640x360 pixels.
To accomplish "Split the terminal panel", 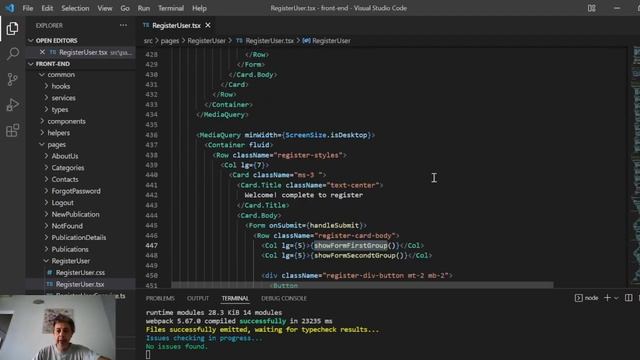I will (x=629, y=298).
